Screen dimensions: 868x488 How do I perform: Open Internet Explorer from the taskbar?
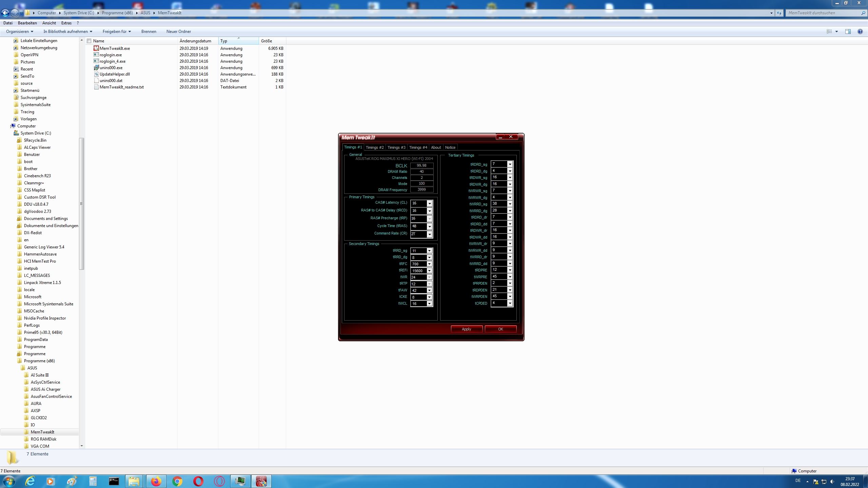(x=30, y=481)
